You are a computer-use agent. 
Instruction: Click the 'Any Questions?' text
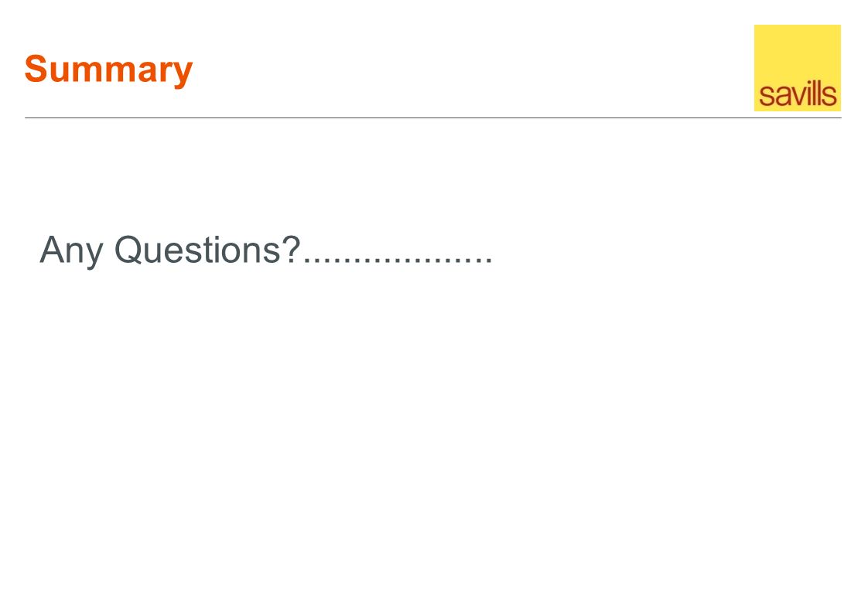pyautogui.click(x=170, y=250)
